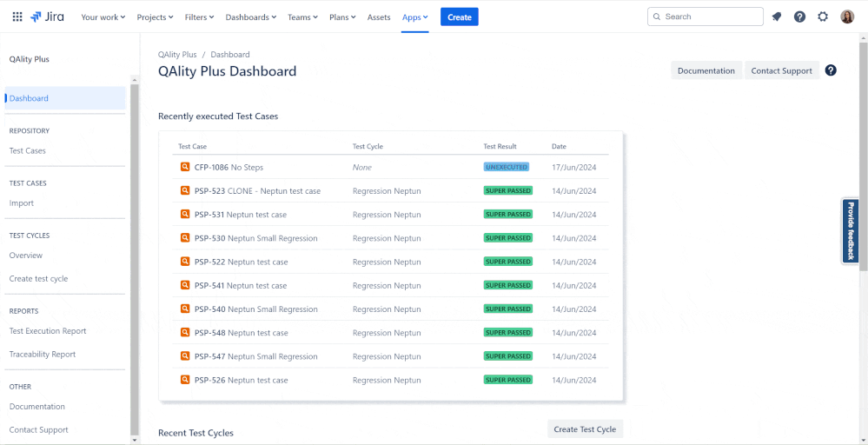The image size is (868, 445).
Task: Click the test case icon for PSP-531
Action: pyautogui.click(x=185, y=214)
